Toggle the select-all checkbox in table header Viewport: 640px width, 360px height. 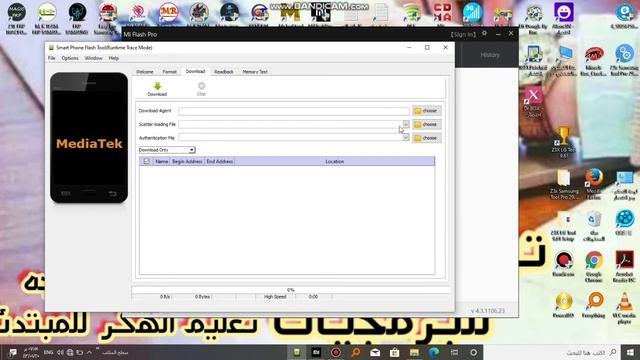pyautogui.click(x=147, y=162)
